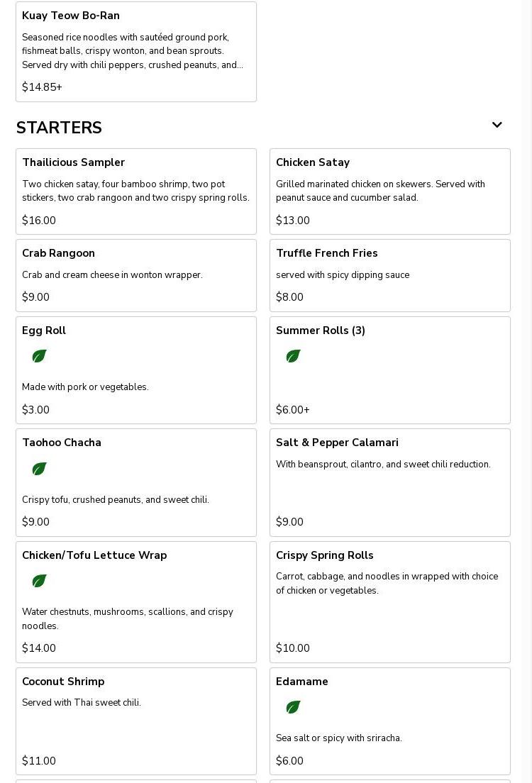This screenshot has height=783, width=532.
Task: Select the Crispy Spring Rolls card
Action: tap(389, 601)
